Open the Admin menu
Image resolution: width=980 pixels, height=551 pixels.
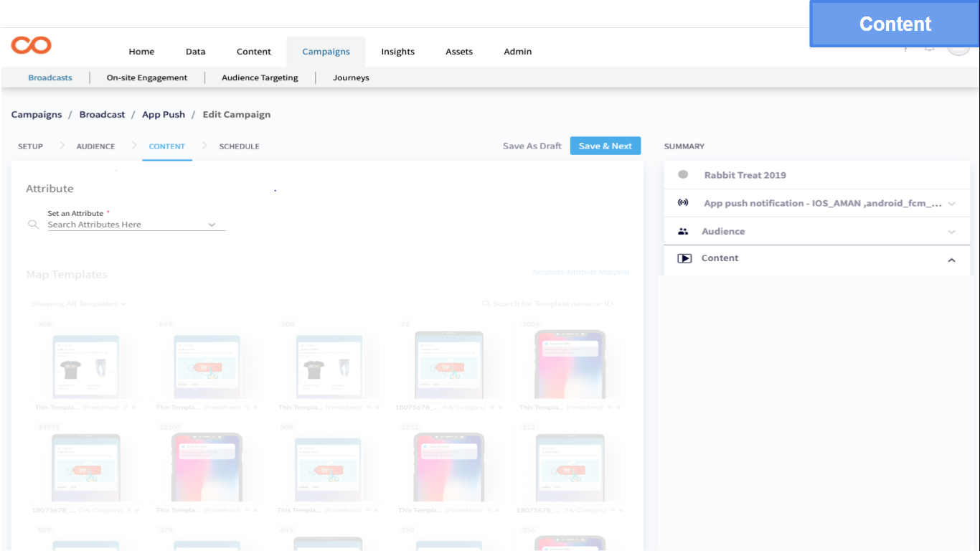tap(517, 52)
